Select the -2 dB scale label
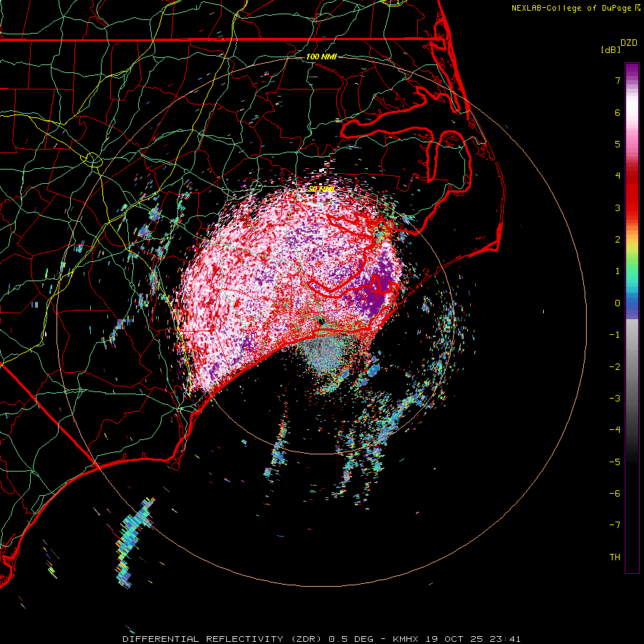The width and height of the screenshot is (644, 644). [615, 367]
